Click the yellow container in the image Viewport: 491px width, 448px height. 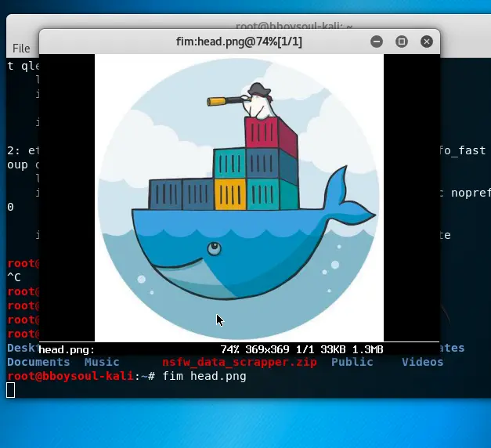[230, 194]
